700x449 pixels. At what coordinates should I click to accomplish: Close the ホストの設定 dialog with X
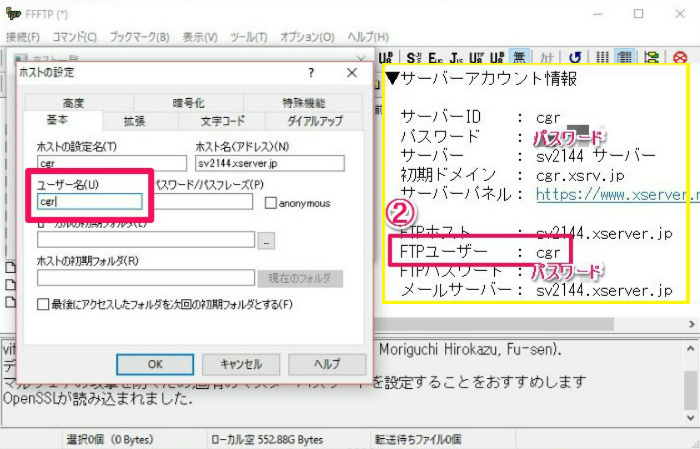(x=352, y=72)
